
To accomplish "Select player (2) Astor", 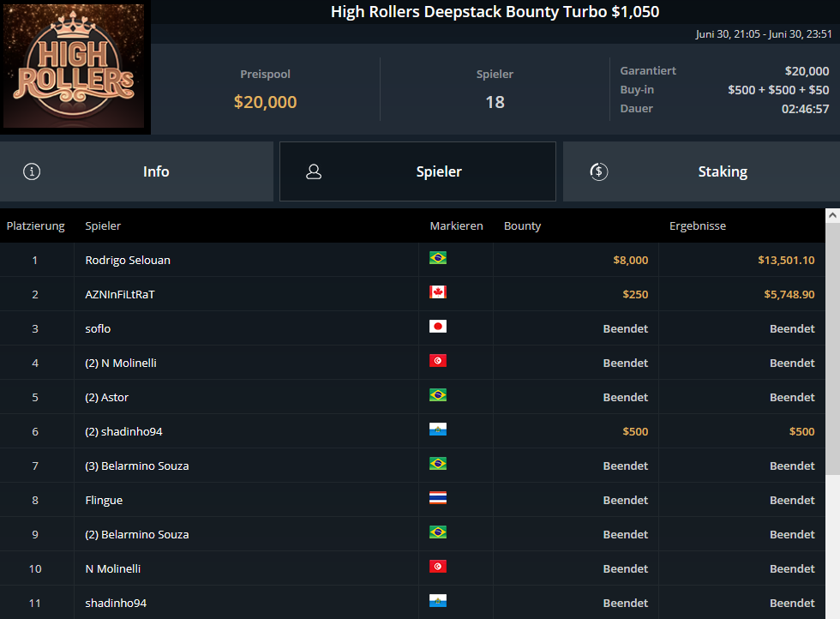I will tap(106, 397).
